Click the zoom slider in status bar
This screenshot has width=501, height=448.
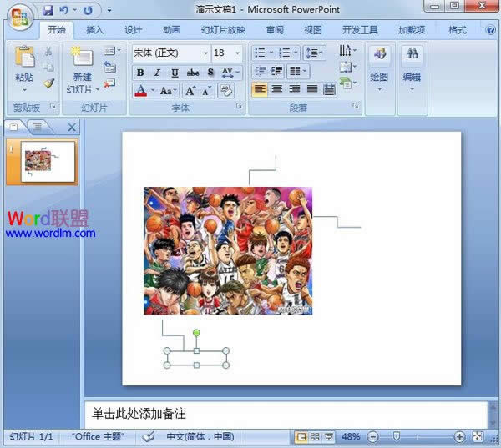(x=396, y=436)
